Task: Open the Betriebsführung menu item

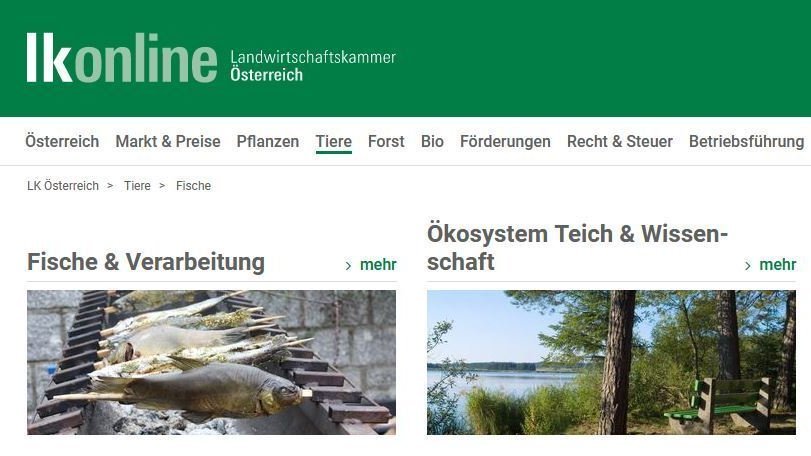Action: pyautogui.click(x=746, y=141)
